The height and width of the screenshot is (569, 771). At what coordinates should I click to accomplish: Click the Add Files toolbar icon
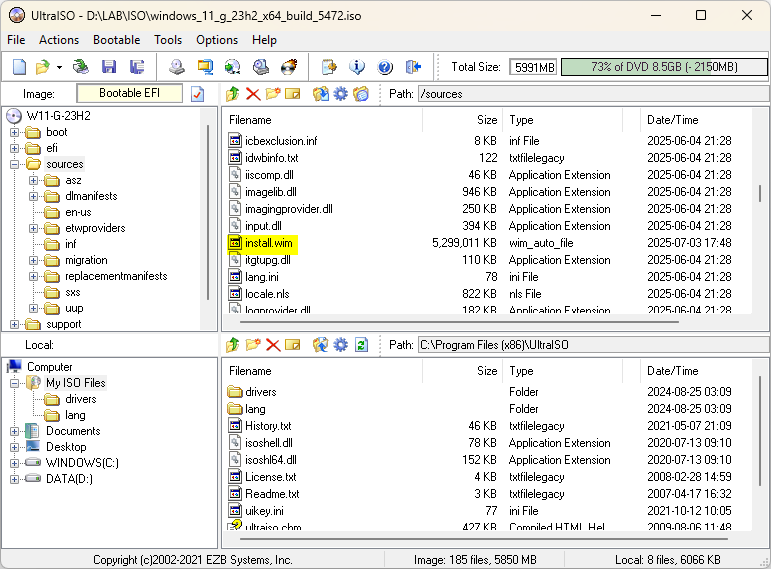329,66
